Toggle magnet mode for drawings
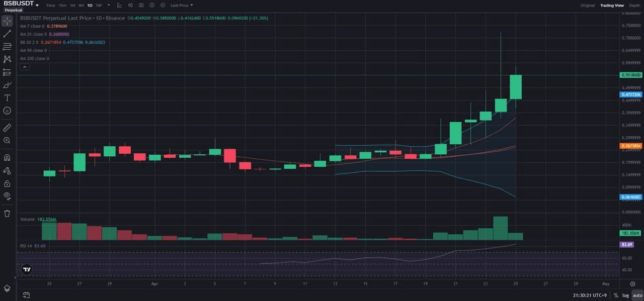Screen dimensions: 644x301 [x=7, y=158]
